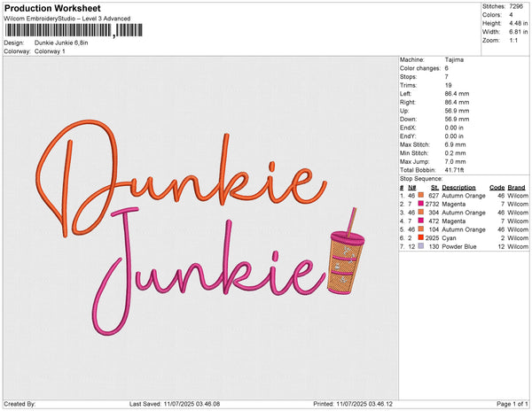The height and width of the screenshot is (411, 532).
Task: Click the 'St.' column header
Action: [435, 188]
